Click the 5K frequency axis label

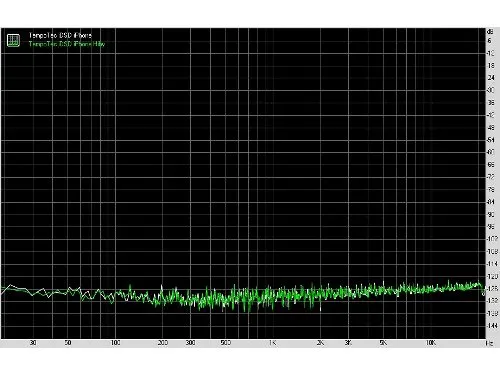(383, 343)
